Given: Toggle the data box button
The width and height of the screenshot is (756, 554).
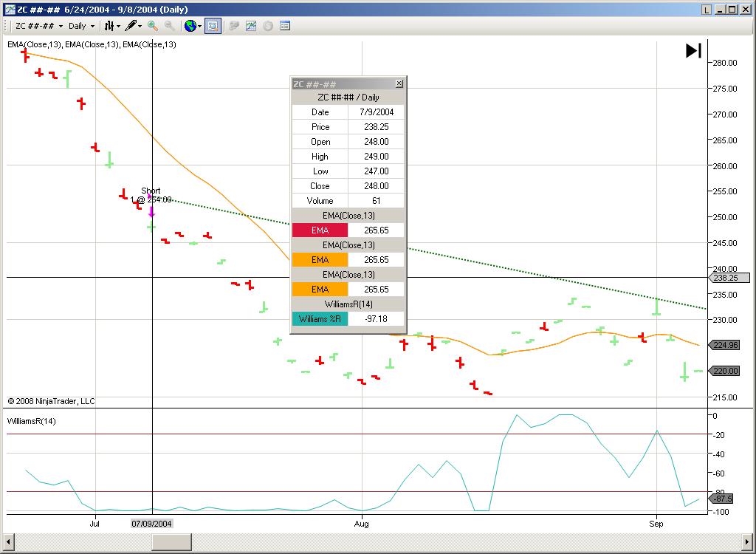Looking at the screenshot, I should tap(213, 26).
